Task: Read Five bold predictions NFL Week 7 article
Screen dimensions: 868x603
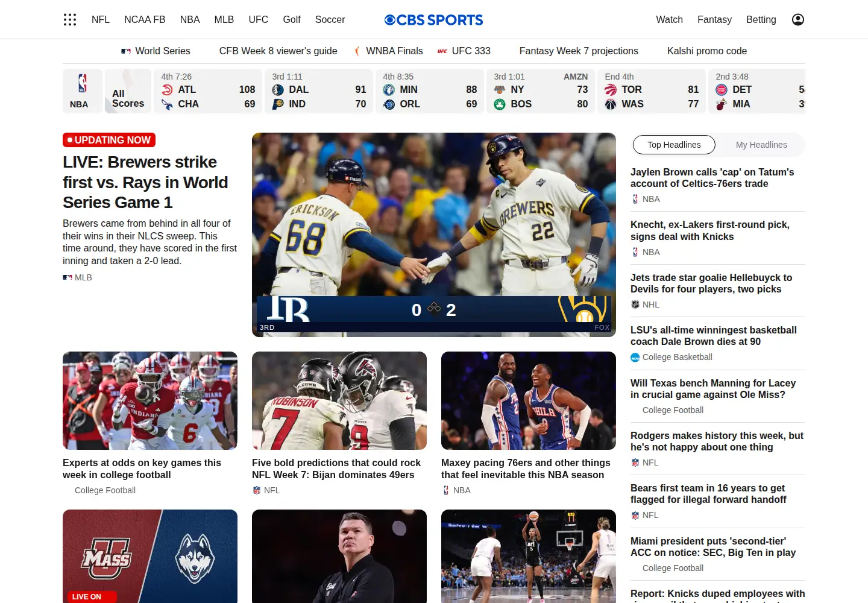Action: (336, 469)
